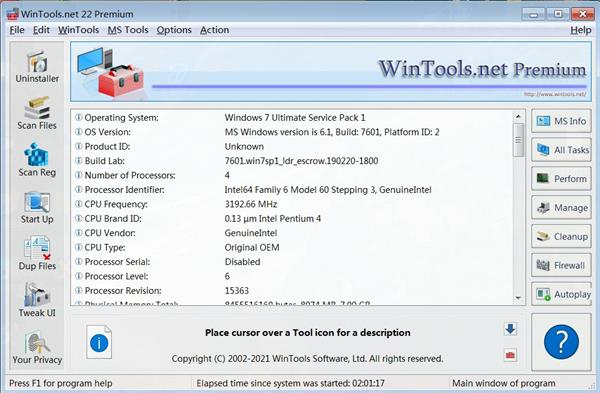Click the scroll up arrow of info list
The height and width of the screenshot is (393, 600).
click(x=518, y=116)
